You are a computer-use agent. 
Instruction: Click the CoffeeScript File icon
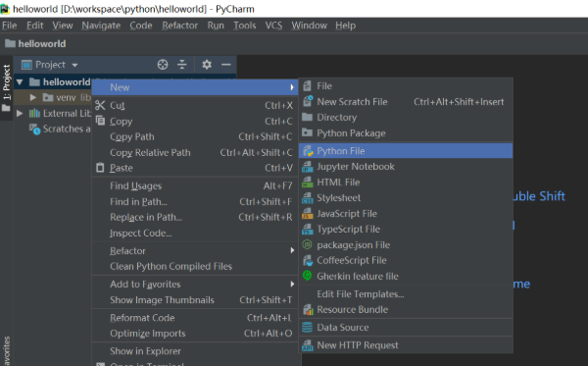[308, 260]
